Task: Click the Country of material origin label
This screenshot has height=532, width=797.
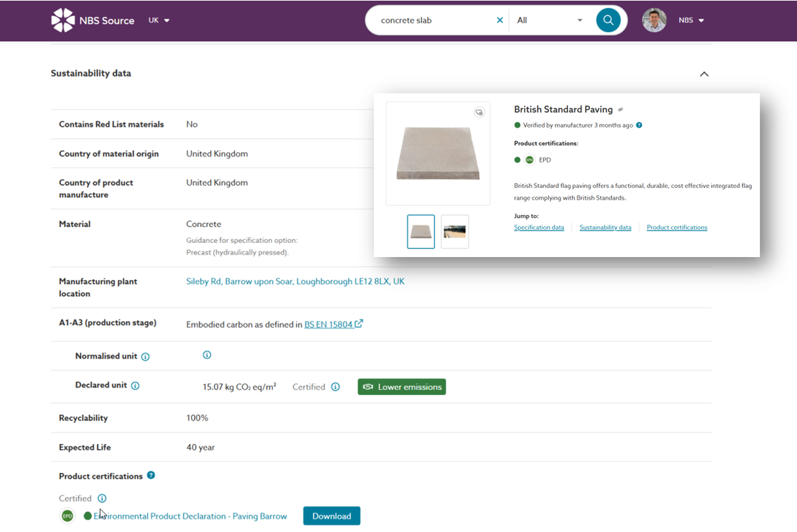Action: tap(109, 153)
